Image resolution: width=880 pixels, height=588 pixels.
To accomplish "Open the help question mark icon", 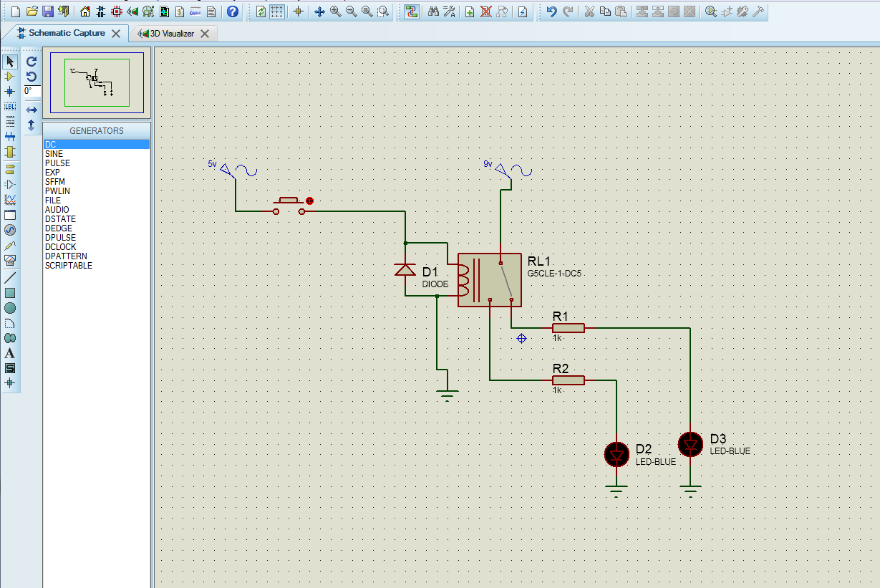I will (x=232, y=11).
